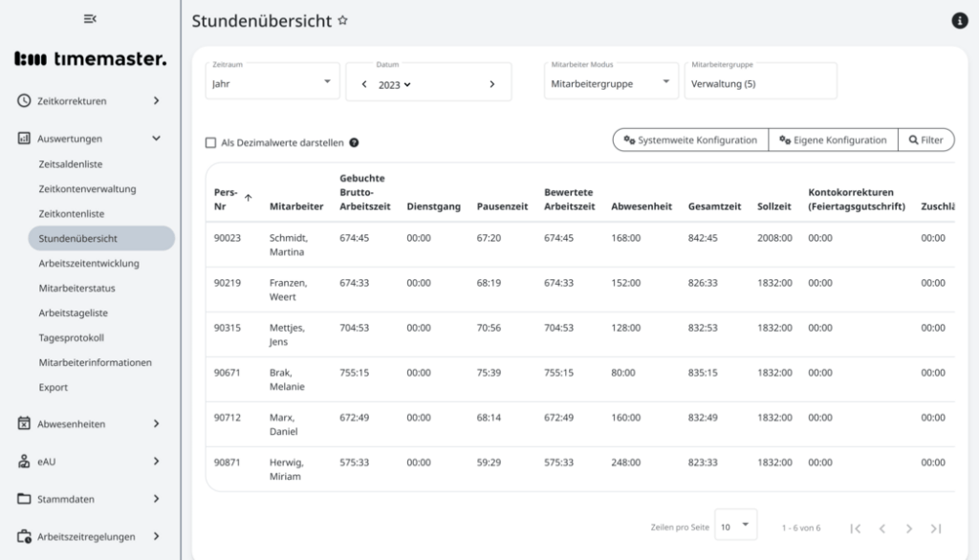Image resolution: width=979 pixels, height=560 pixels.
Task: Click the timemaster logo
Action: [92, 57]
